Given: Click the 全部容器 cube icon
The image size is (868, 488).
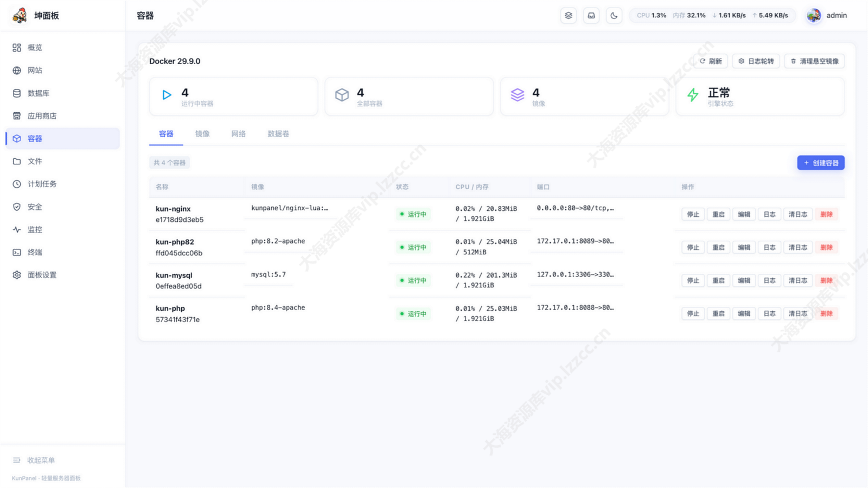Looking at the screenshot, I should point(342,95).
